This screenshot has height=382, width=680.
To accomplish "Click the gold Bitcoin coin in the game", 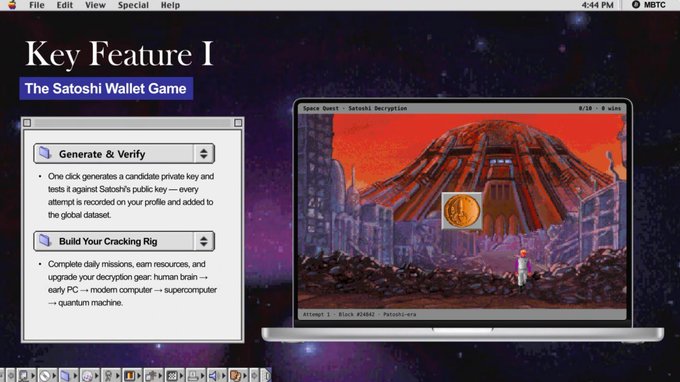I will point(462,211).
